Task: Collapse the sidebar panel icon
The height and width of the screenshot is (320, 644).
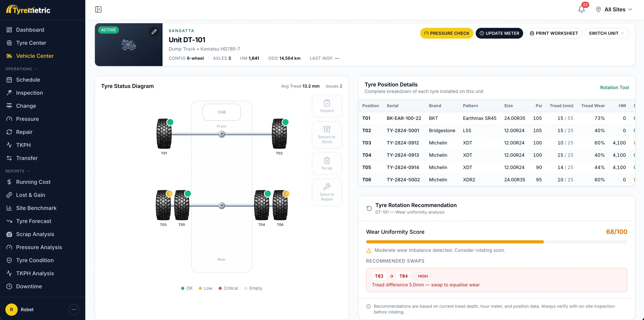Action: click(98, 9)
